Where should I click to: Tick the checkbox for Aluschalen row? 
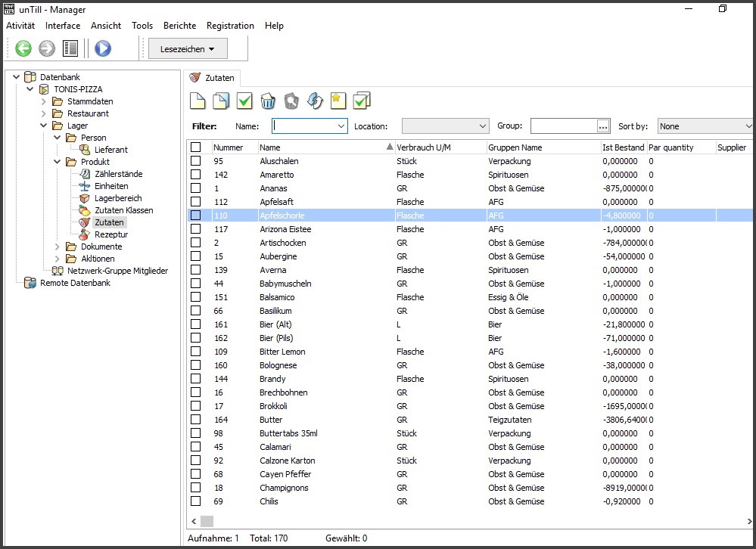(196, 161)
